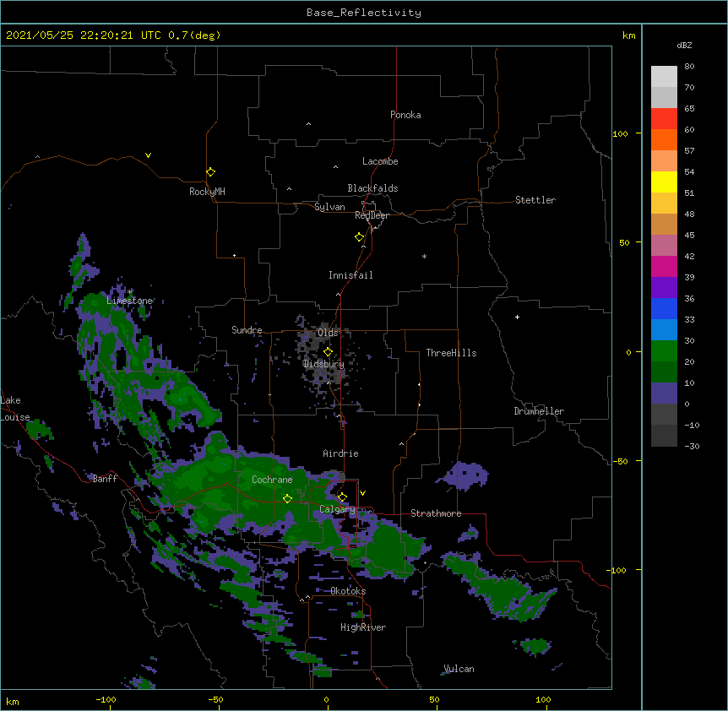728x711 pixels.
Task: Click the Innisfail label
Action: coord(350,275)
